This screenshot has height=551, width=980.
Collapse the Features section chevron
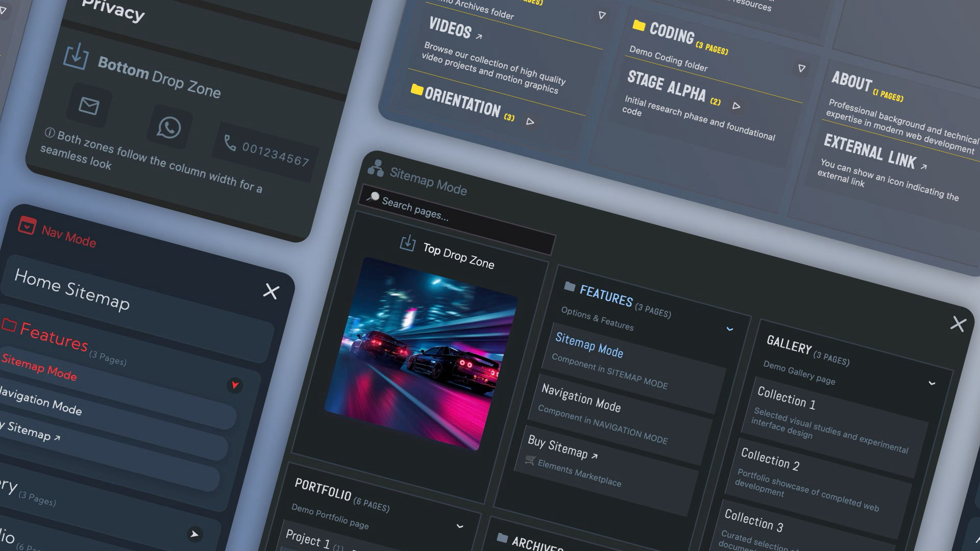pyautogui.click(x=730, y=329)
